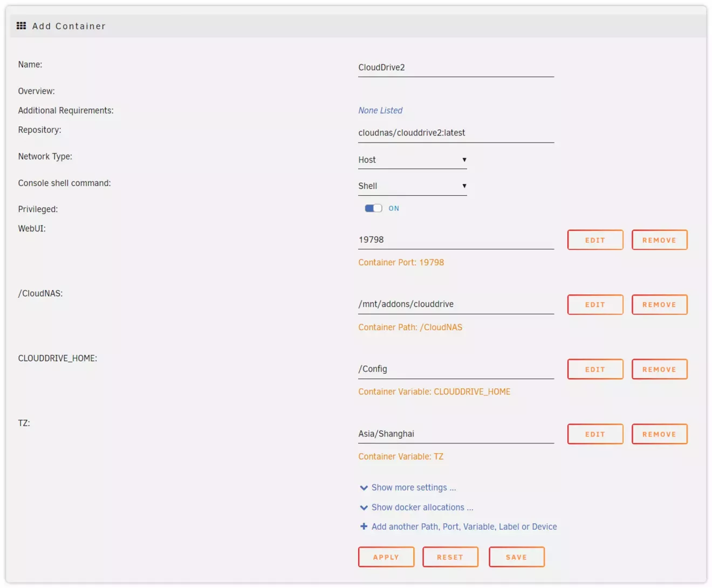Expand Show docker allocations

click(x=422, y=508)
